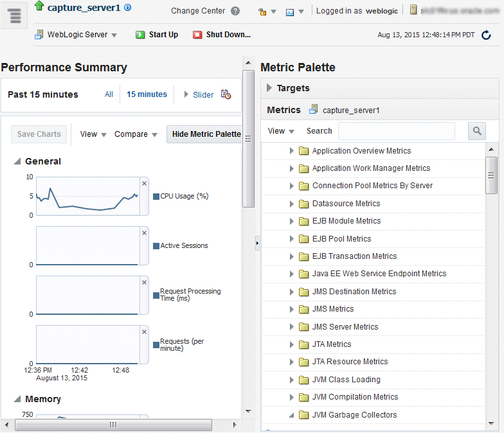Click the CPU Usage legend color square
Screen dimensions: 504x433
[x=156, y=197]
